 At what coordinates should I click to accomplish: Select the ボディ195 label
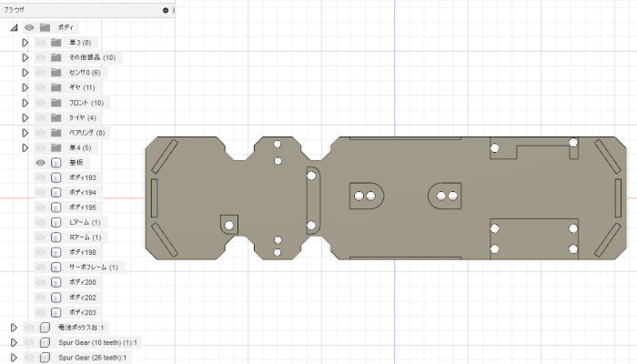[x=83, y=207]
